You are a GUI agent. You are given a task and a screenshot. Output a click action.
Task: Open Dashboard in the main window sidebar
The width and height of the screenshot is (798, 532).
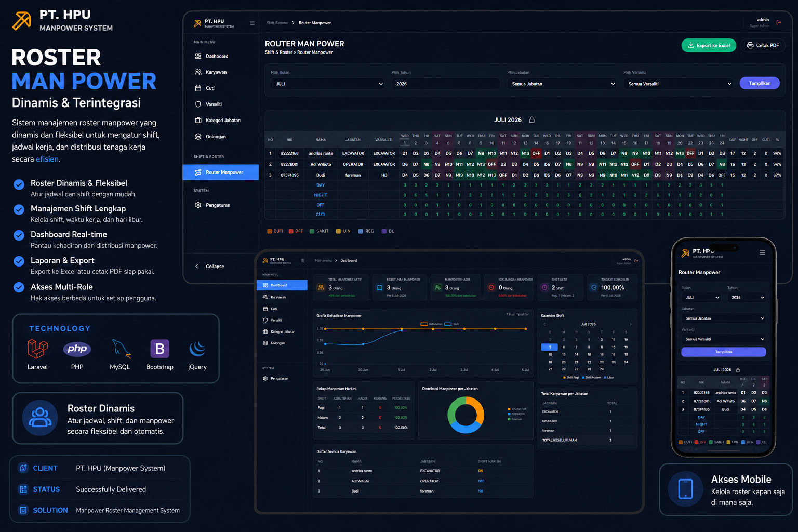click(x=217, y=56)
